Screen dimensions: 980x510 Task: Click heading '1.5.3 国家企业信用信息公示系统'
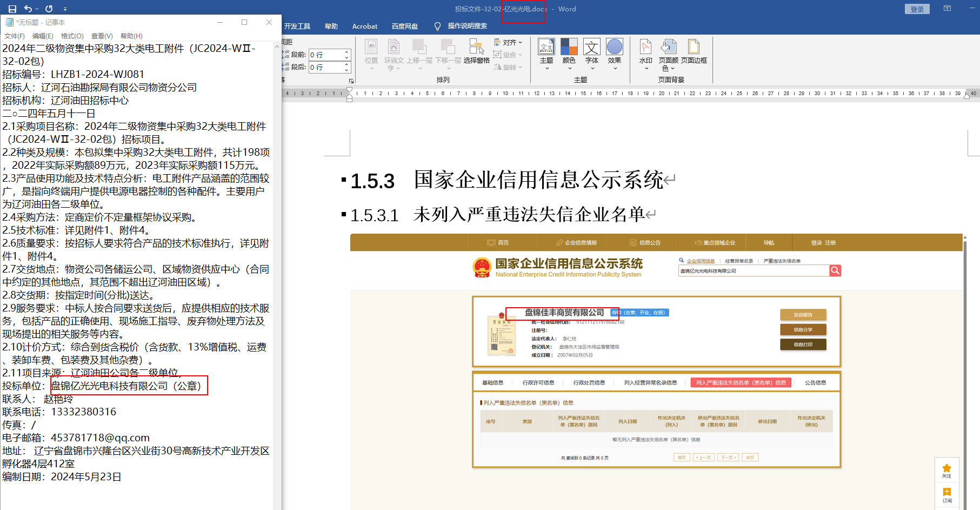[507, 180]
